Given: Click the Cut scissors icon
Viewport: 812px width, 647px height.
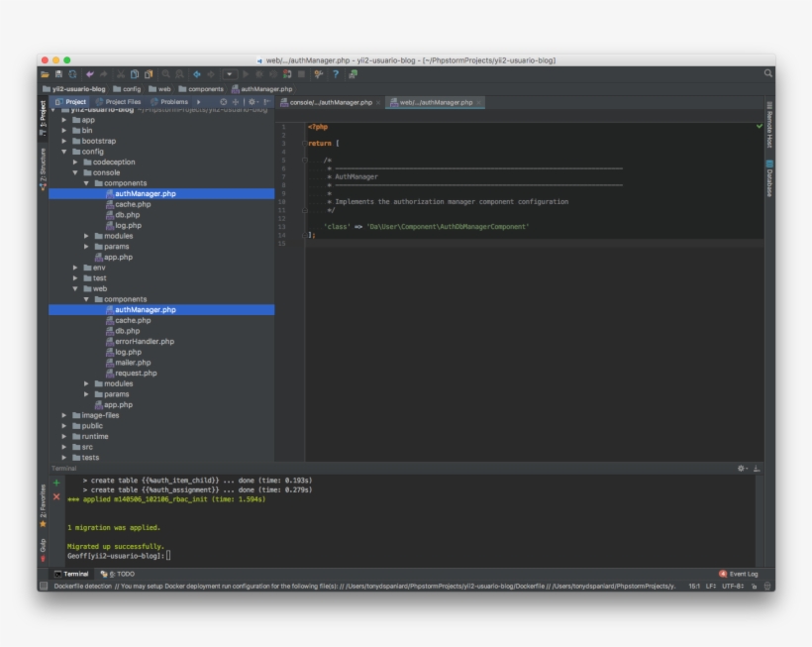Looking at the screenshot, I should (x=122, y=74).
